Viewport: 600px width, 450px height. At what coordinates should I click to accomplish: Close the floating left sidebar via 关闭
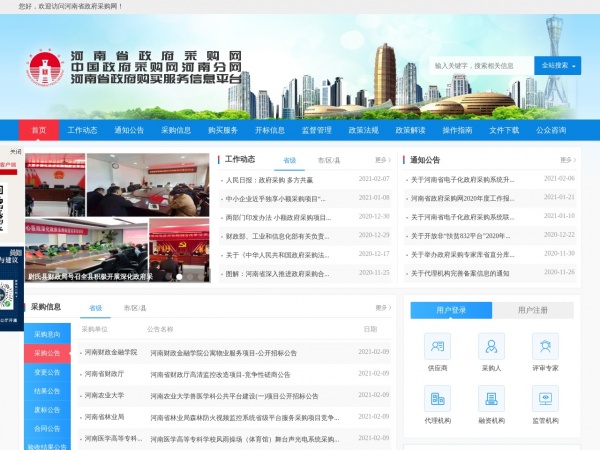pos(14,151)
